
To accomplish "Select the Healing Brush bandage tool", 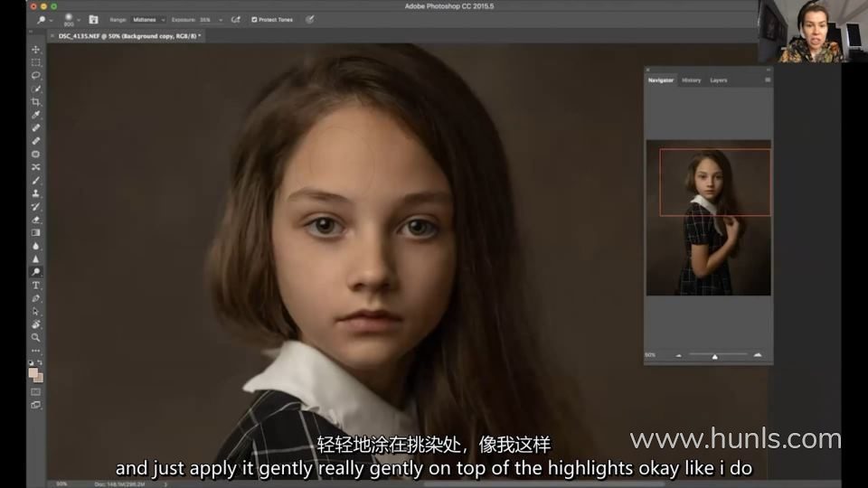I will coord(36,141).
